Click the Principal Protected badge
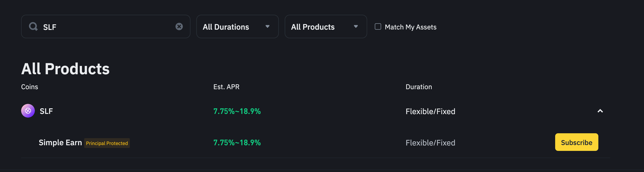This screenshot has width=644, height=172. [107, 143]
